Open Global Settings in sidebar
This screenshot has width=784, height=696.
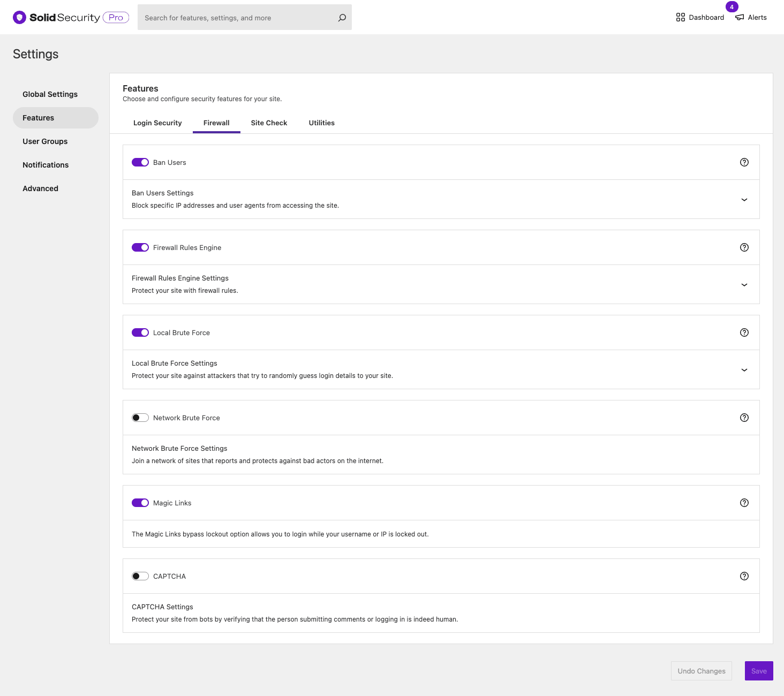point(56,94)
